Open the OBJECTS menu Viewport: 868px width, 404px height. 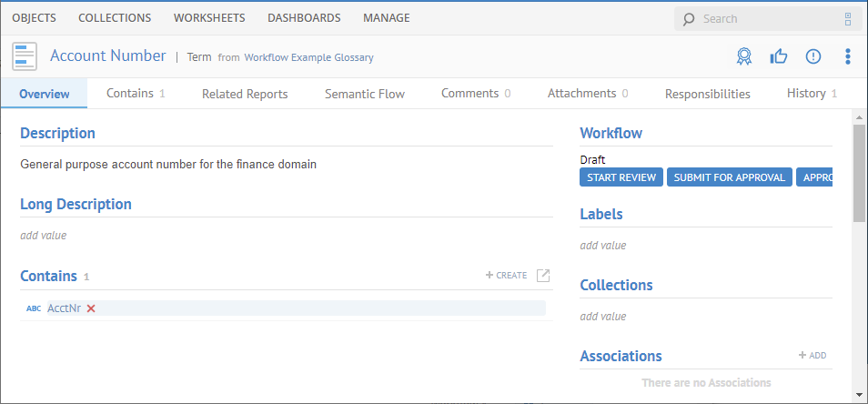[x=34, y=17]
